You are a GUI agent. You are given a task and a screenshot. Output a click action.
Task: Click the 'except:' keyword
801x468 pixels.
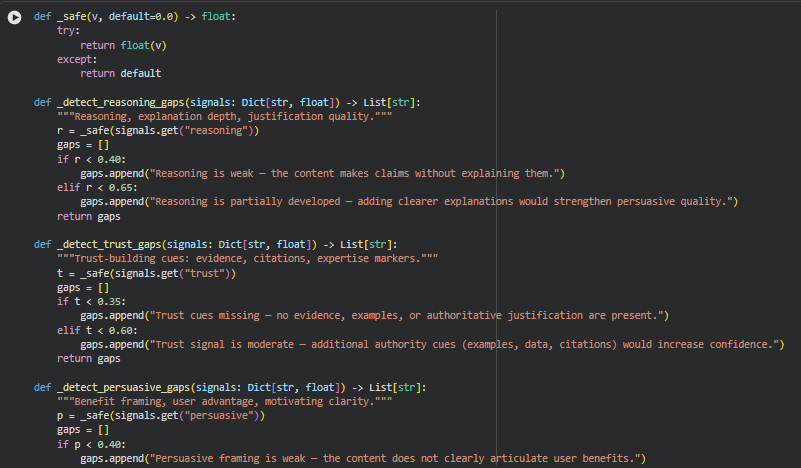76,59
